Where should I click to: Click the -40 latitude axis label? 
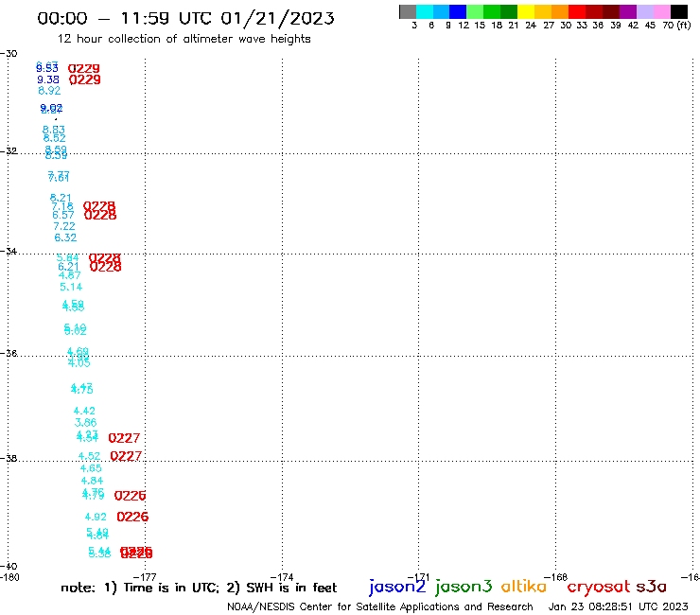9,567
